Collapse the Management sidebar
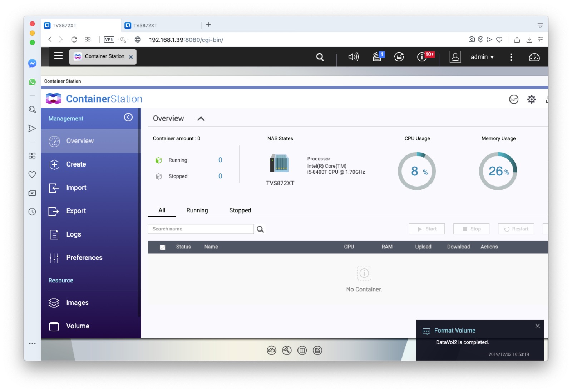572x392 pixels. (x=128, y=118)
